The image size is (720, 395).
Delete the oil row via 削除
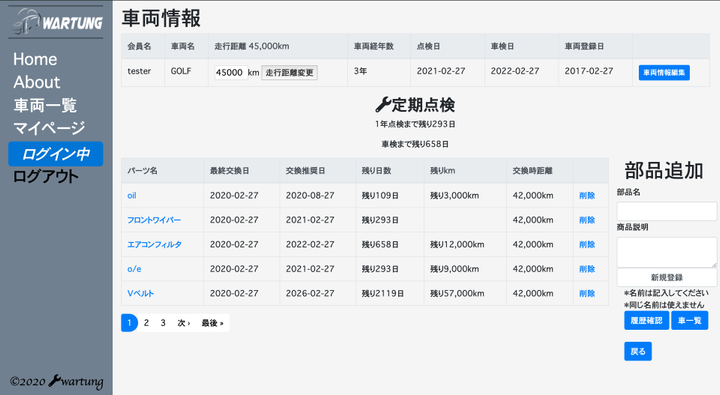(x=587, y=196)
